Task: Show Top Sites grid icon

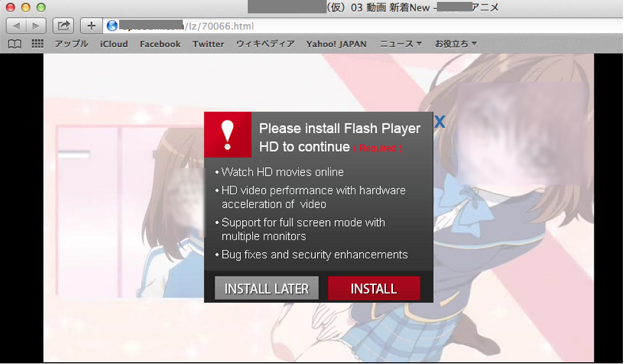Action: click(38, 44)
